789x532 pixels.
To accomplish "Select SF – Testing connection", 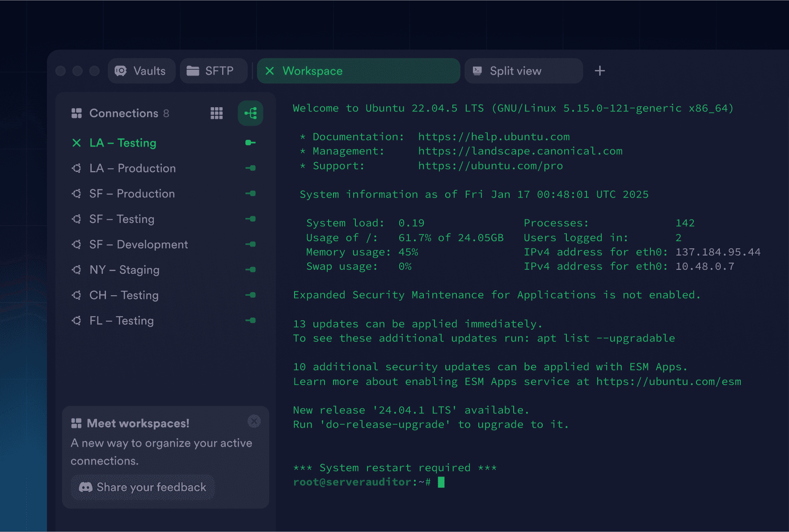I will click(122, 219).
